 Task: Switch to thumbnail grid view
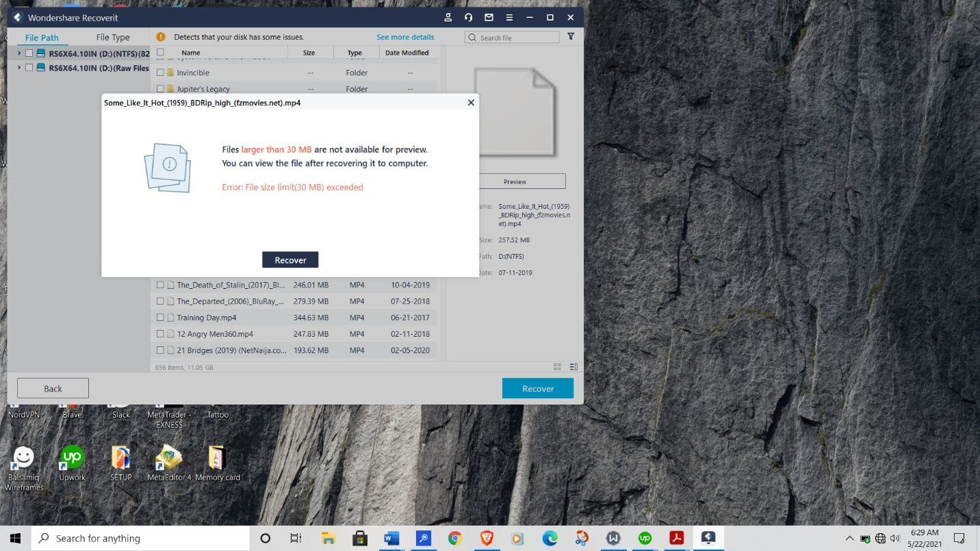coord(557,367)
